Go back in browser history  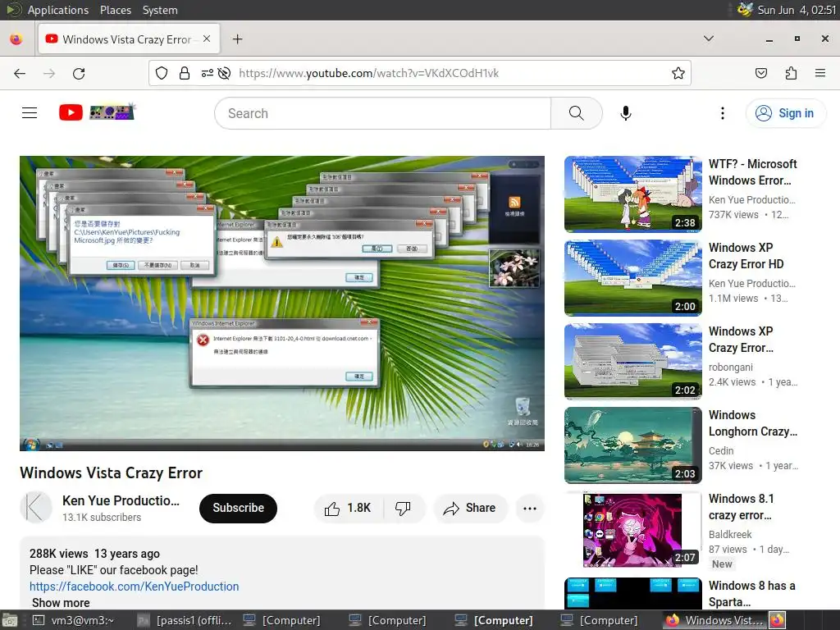click(20, 73)
